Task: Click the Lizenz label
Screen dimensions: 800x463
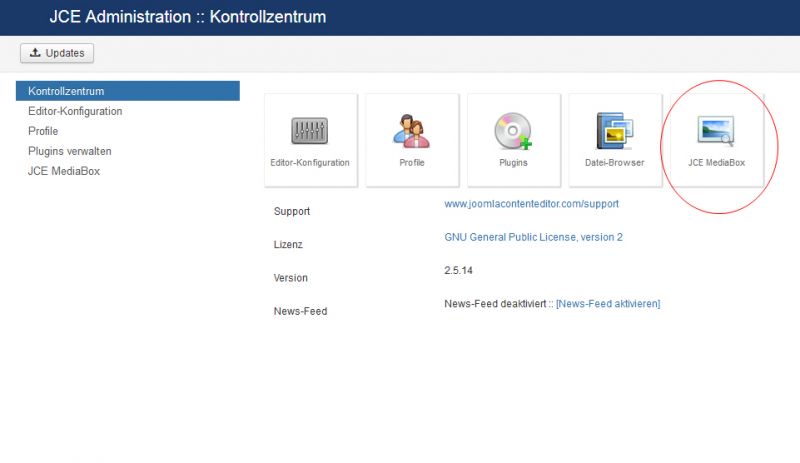Action: click(288, 245)
